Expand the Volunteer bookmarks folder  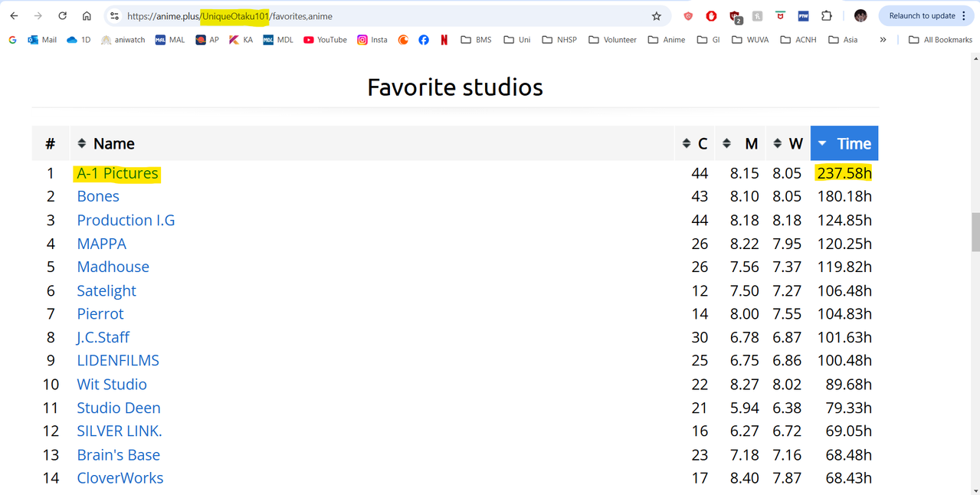tap(612, 40)
